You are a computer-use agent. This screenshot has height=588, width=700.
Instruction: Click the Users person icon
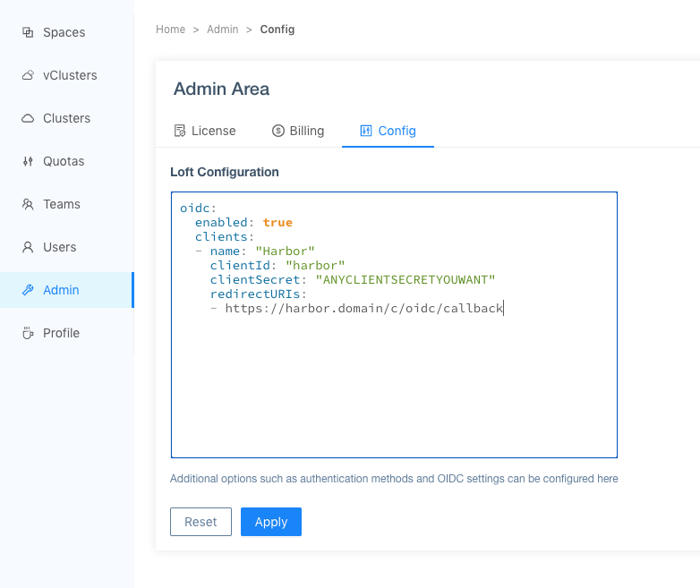28,247
